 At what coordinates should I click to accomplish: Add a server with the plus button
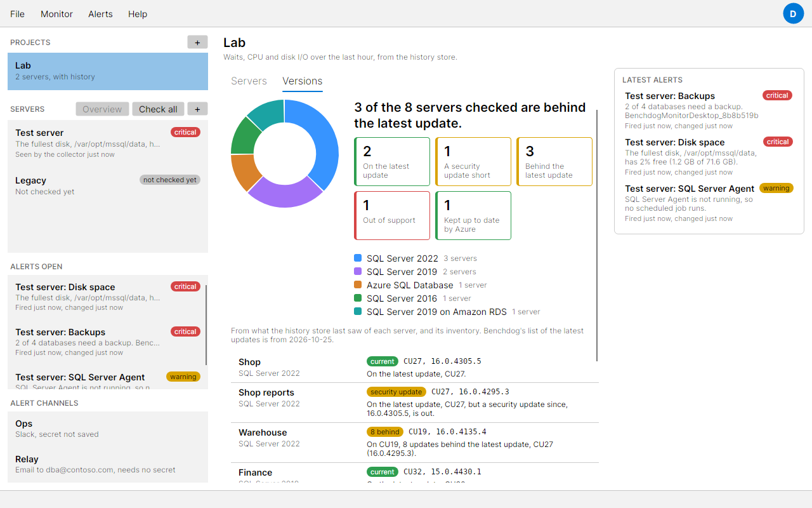(197, 109)
